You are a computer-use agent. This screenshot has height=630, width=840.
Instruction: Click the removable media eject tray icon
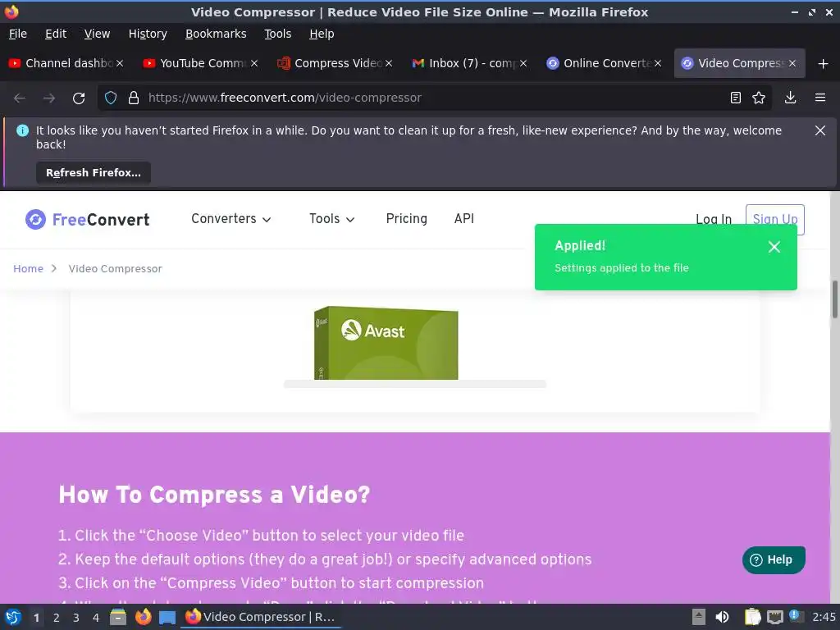(699, 617)
